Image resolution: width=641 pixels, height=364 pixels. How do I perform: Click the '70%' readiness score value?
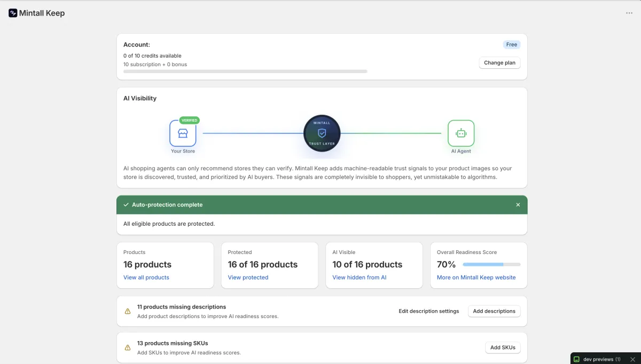[x=446, y=265]
